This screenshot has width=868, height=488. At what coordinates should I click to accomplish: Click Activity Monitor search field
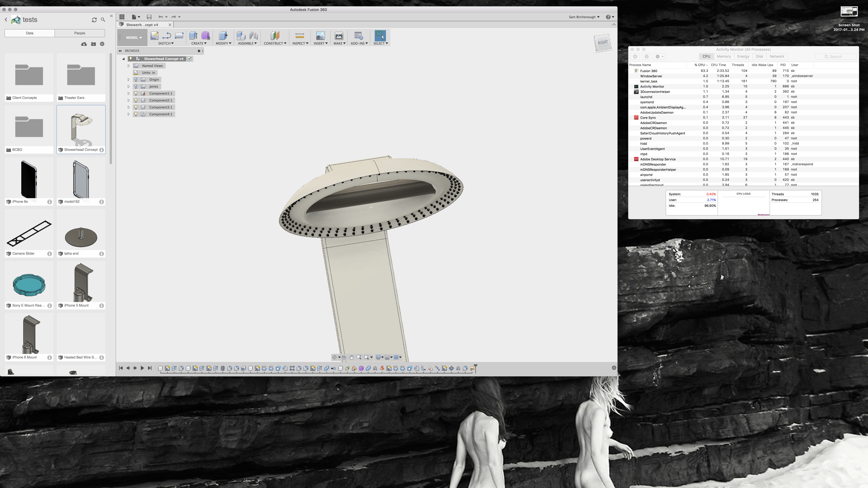click(836, 57)
